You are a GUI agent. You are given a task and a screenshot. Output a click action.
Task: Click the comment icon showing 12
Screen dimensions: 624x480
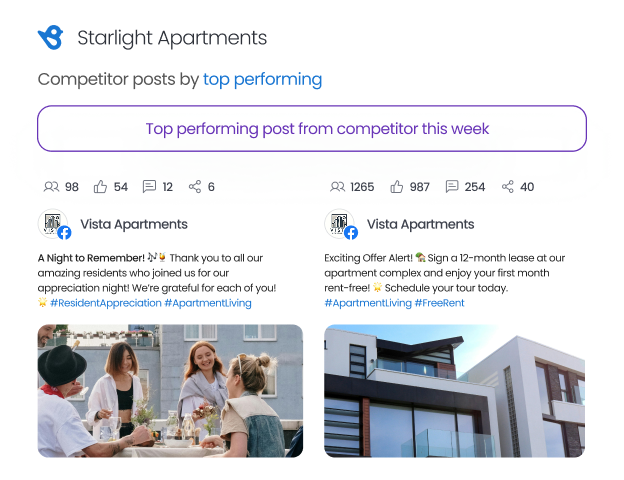(x=150, y=186)
